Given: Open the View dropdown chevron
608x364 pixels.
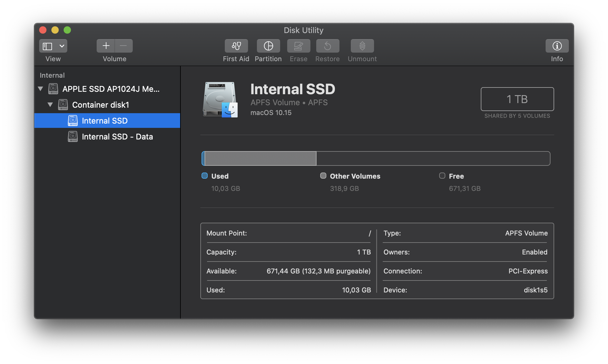Looking at the screenshot, I should coord(62,46).
